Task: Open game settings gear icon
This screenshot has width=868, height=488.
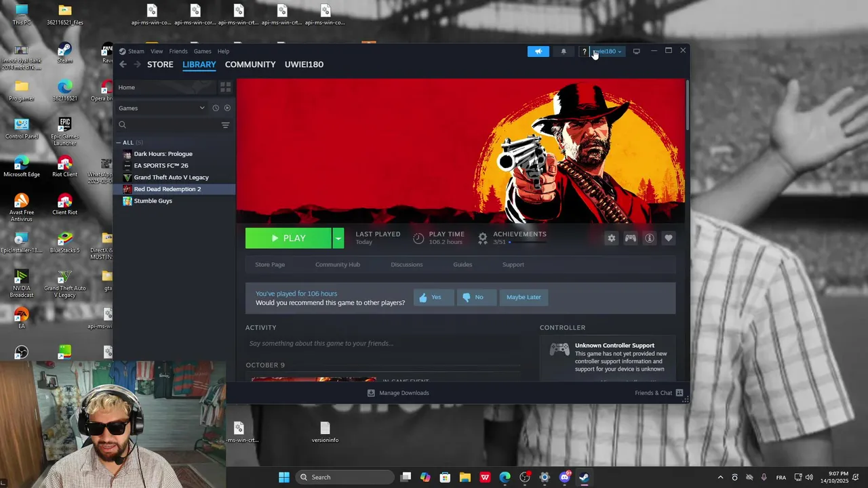Action: [x=612, y=238]
